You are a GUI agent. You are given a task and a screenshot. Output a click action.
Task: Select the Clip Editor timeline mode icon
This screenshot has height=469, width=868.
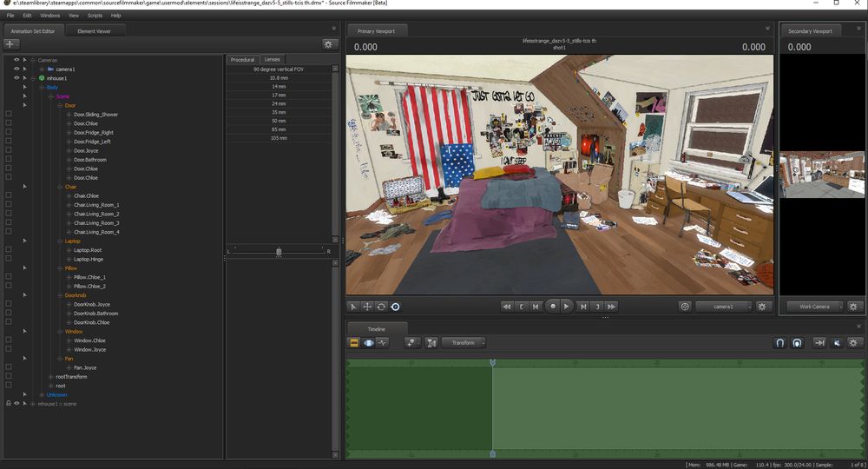coord(354,343)
